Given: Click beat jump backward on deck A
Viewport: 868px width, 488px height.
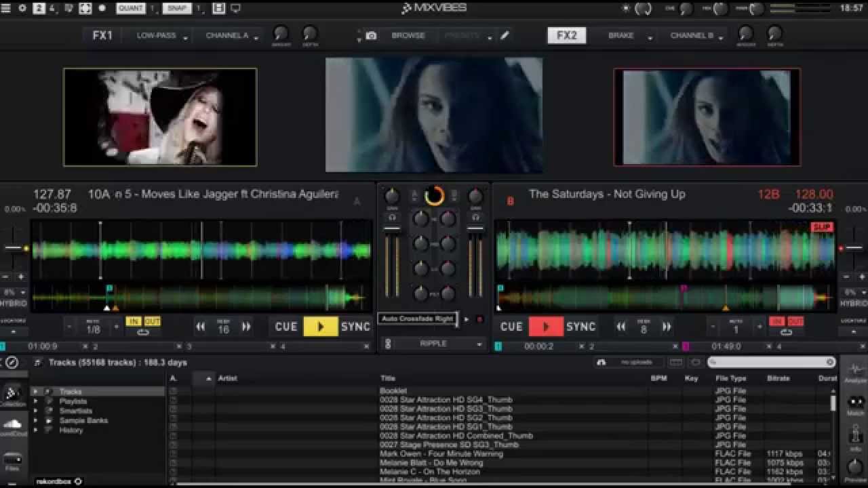Looking at the screenshot, I should (201, 327).
